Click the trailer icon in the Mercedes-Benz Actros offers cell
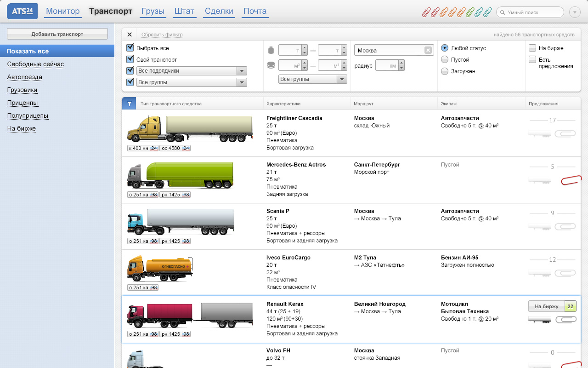Image resolution: width=588 pixels, height=368 pixels. [540, 180]
